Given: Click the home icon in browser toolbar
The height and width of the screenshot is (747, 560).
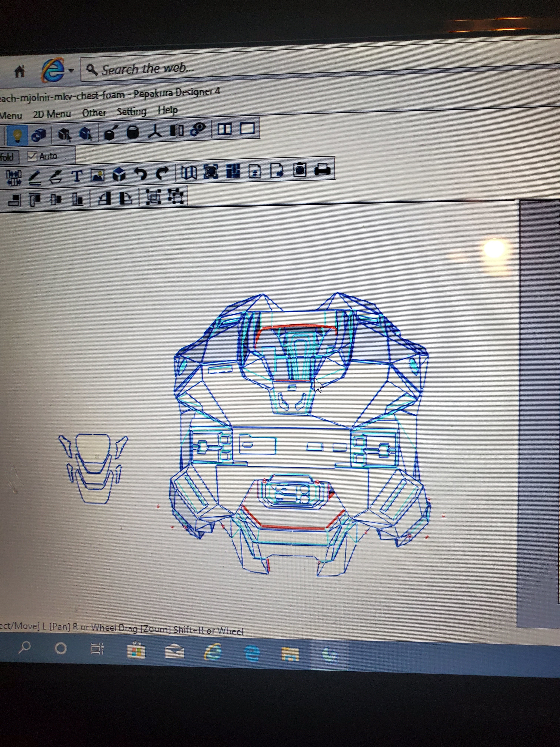Looking at the screenshot, I should pos(20,71).
